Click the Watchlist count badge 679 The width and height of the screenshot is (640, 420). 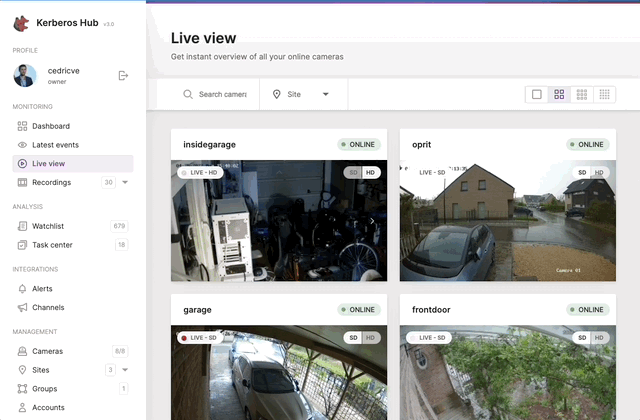[119, 226]
